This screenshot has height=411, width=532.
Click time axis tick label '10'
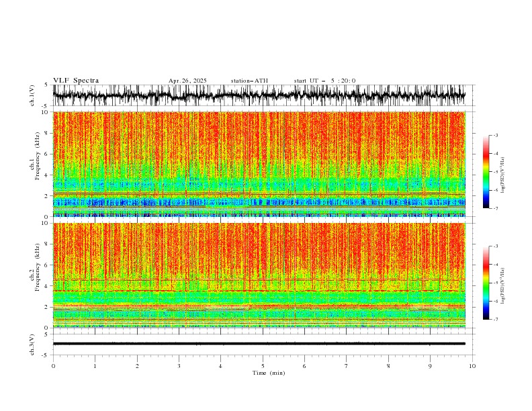pos(472,366)
